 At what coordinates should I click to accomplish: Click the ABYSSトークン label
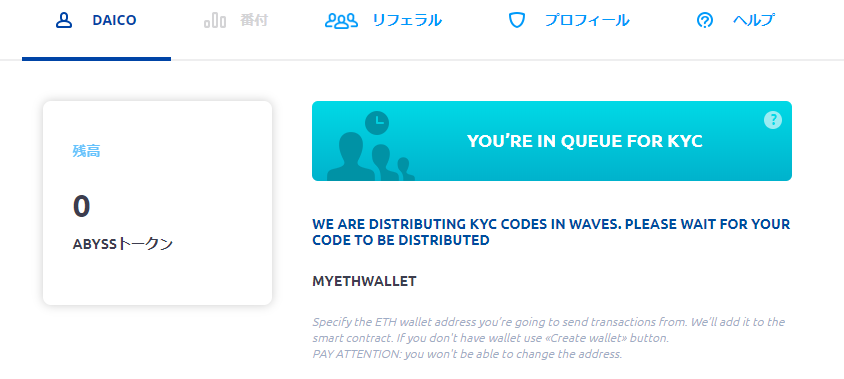click(123, 244)
